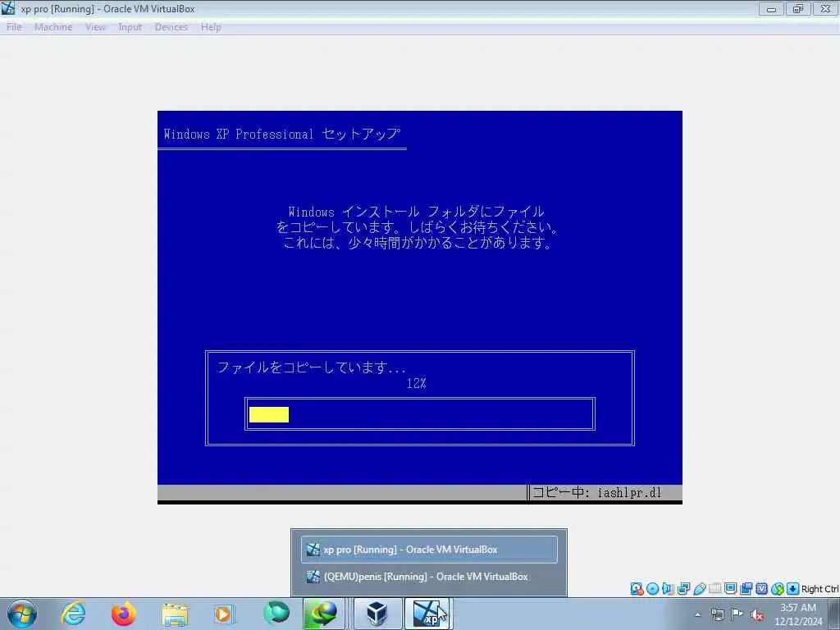Open the recording indicator icon
Screen dimensions: 840x630
click(x=746, y=589)
